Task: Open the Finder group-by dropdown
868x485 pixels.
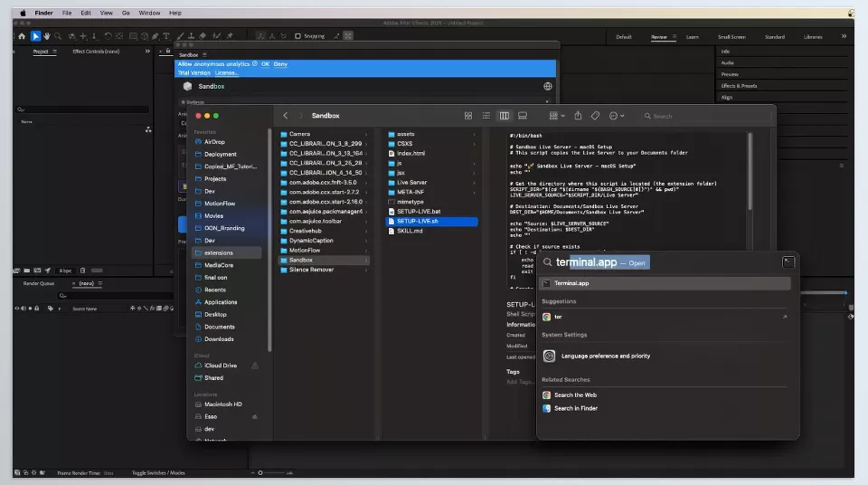Action: coord(556,116)
